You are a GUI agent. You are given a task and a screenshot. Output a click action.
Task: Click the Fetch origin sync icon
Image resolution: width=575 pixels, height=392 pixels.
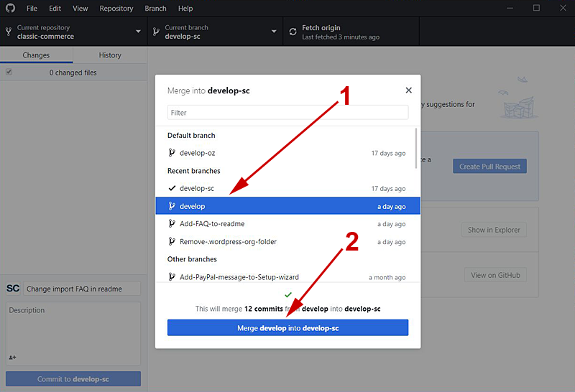click(x=293, y=32)
